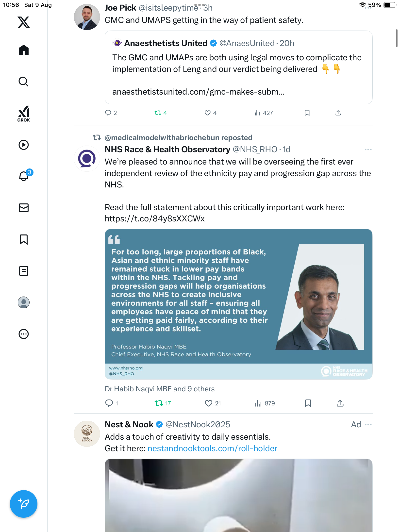Open the profile avatar in sidebar
Image resolution: width=399 pixels, height=532 pixels.
(x=24, y=302)
